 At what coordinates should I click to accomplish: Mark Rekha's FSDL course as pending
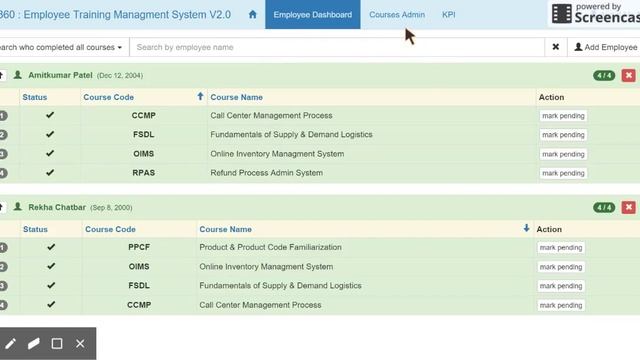pos(561,286)
